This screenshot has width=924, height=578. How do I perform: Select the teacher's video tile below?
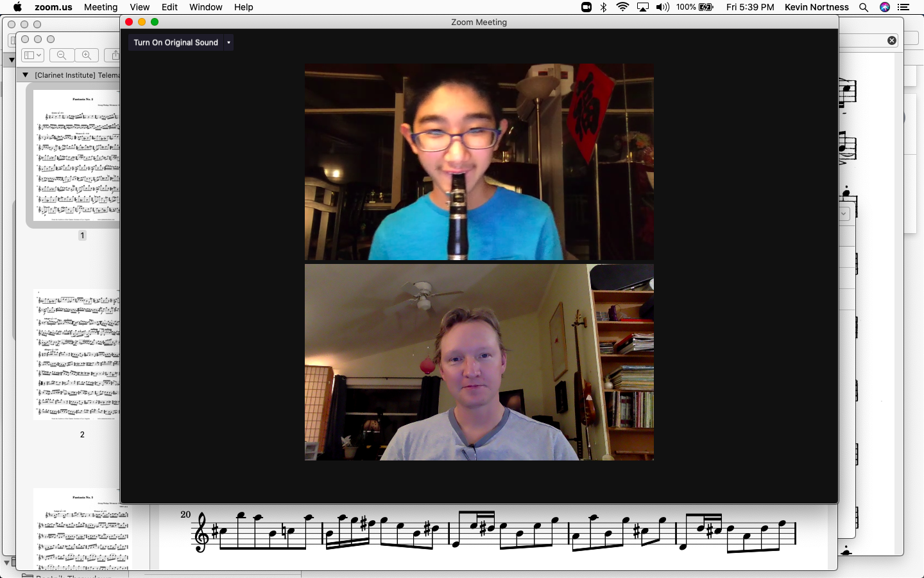coord(479,362)
